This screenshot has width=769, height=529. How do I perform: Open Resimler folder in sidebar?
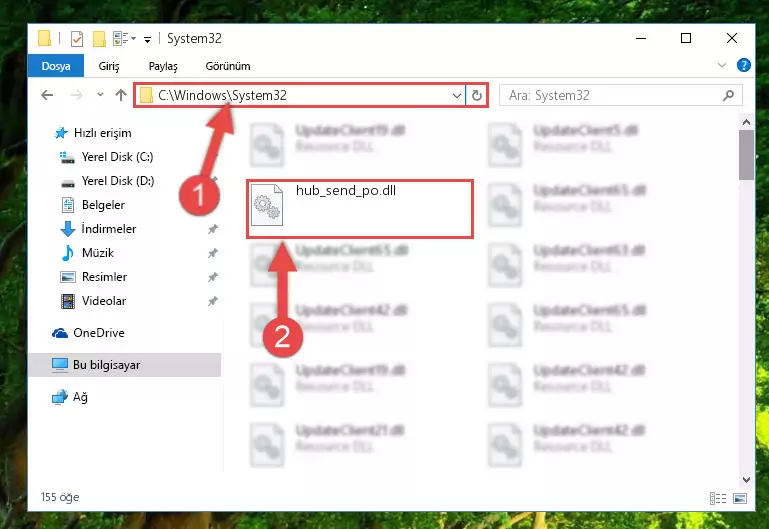(x=104, y=277)
